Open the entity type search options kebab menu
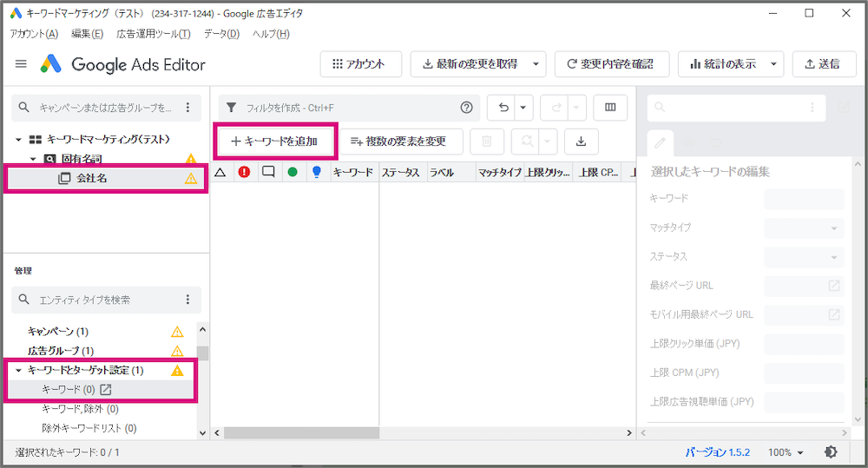The height and width of the screenshot is (468, 868). 188,300
